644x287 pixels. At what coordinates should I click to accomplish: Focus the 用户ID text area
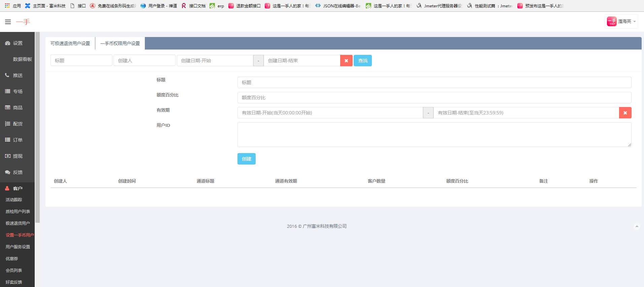click(x=434, y=135)
